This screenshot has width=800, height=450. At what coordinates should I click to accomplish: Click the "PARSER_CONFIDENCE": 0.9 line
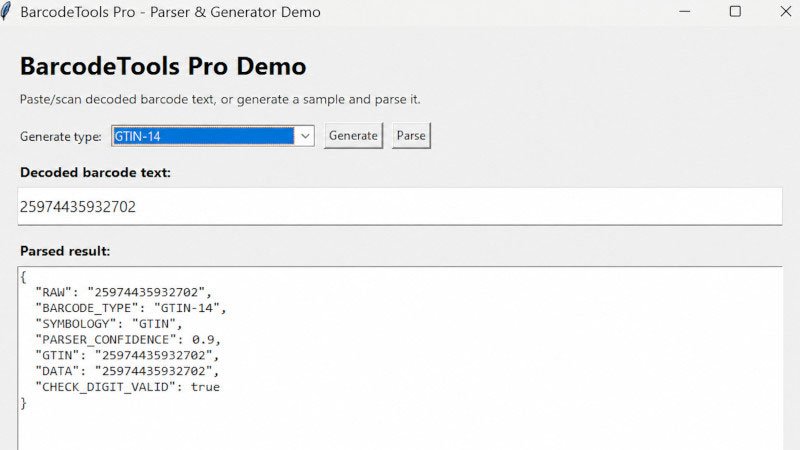pyautogui.click(x=128, y=340)
